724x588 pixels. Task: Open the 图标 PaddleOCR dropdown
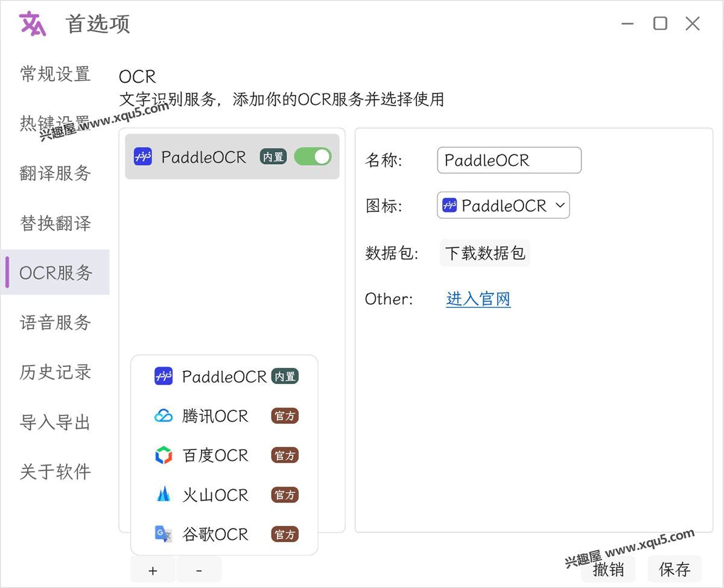pyautogui.click(x=503, y=206)
